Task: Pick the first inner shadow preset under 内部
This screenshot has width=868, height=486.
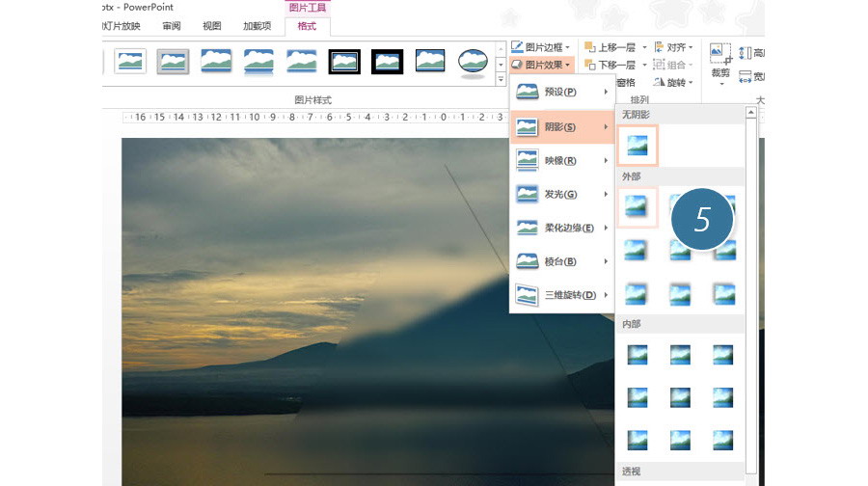Action: (637, 354)
